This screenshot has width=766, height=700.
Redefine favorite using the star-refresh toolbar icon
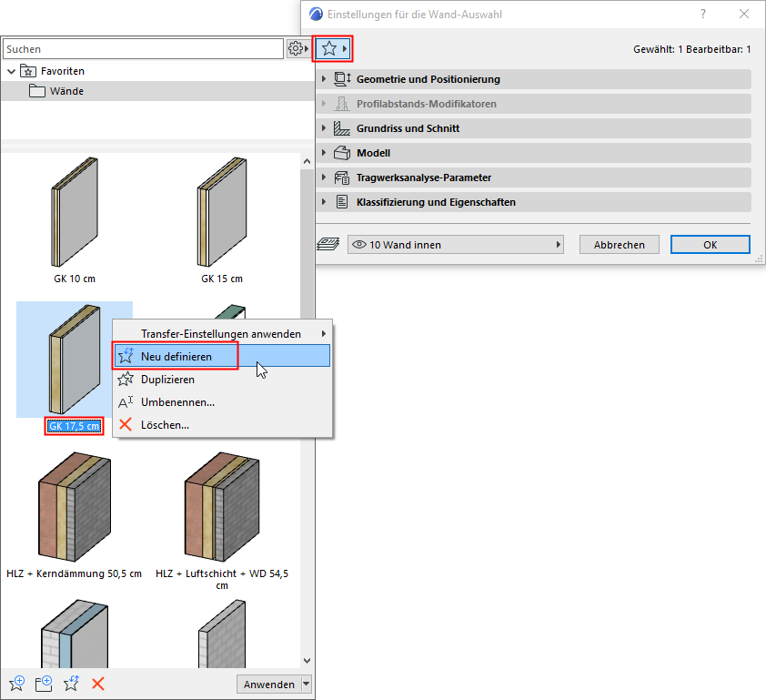tap(71, 683)
